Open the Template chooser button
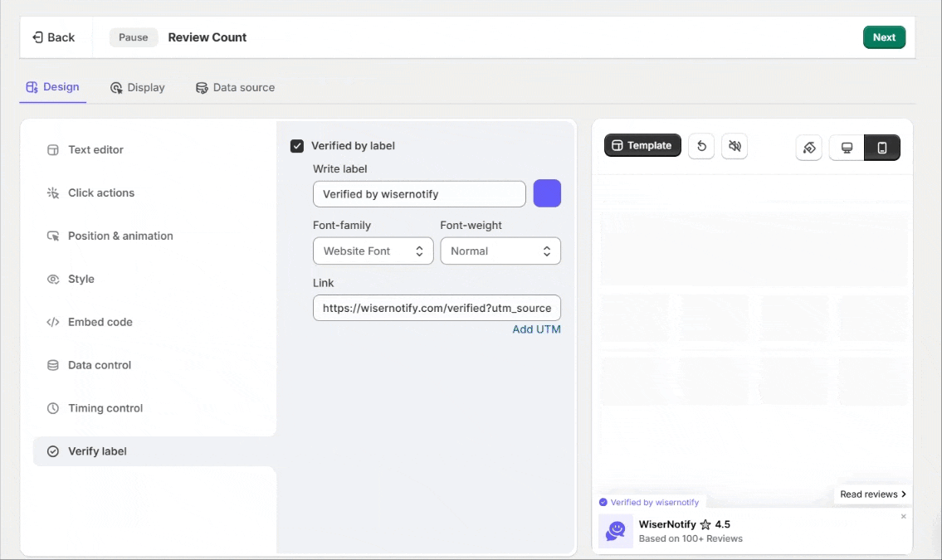942x560 pixels. pos(642,145)
